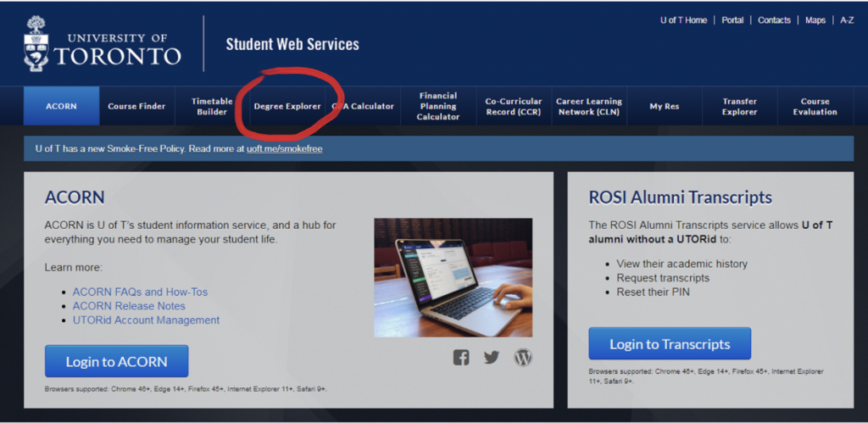Open the ACORN tab
This screenshot has height=423, width=868.
[x=61, y=107]
